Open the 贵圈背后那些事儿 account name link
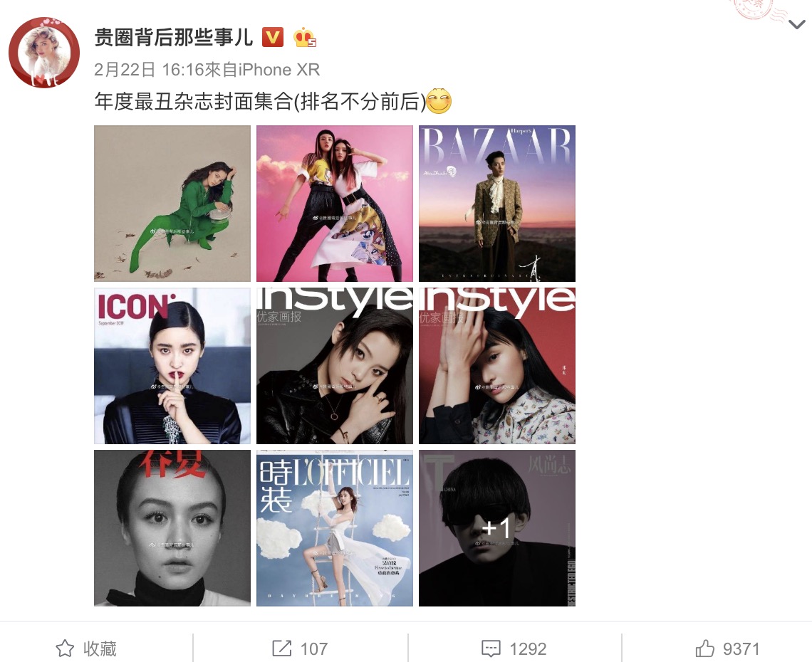This screenshot has height=662, width=812. click(174, 38)
